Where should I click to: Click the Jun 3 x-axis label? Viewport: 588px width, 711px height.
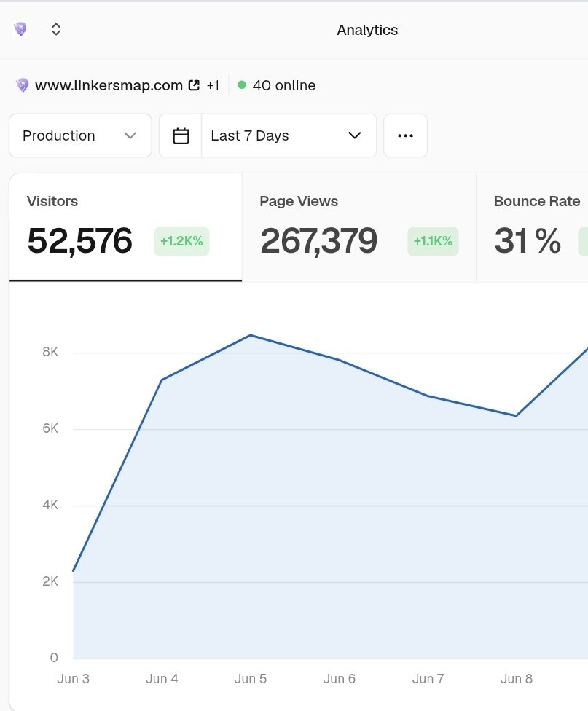[x=73, y=679]
